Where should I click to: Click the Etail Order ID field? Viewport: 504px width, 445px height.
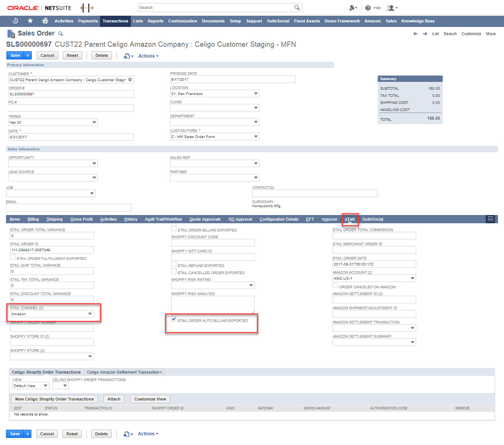pos(52,250)
